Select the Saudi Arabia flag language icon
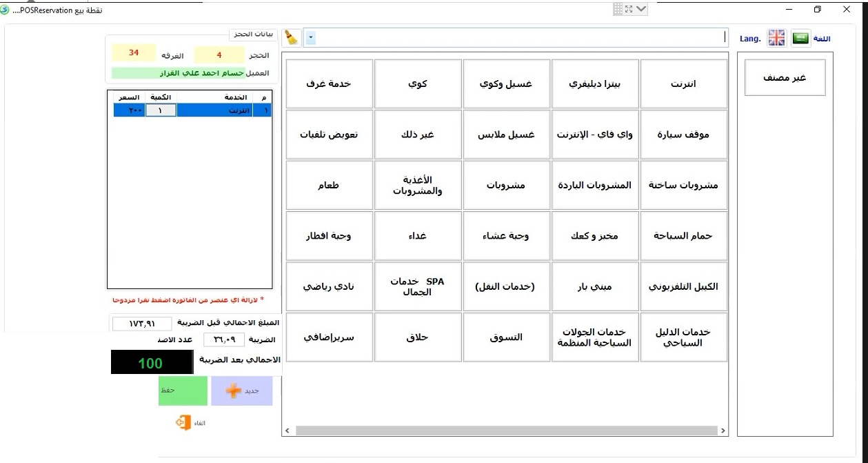The width and height of the screenshot is (868, 463). click(x=800, y=38)
